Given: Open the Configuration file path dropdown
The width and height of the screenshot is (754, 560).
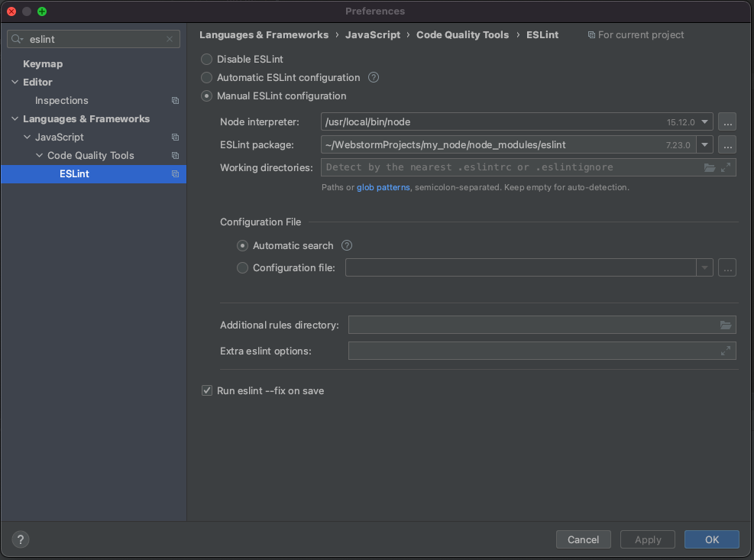Looking at the screenshot, I should 704,267.
